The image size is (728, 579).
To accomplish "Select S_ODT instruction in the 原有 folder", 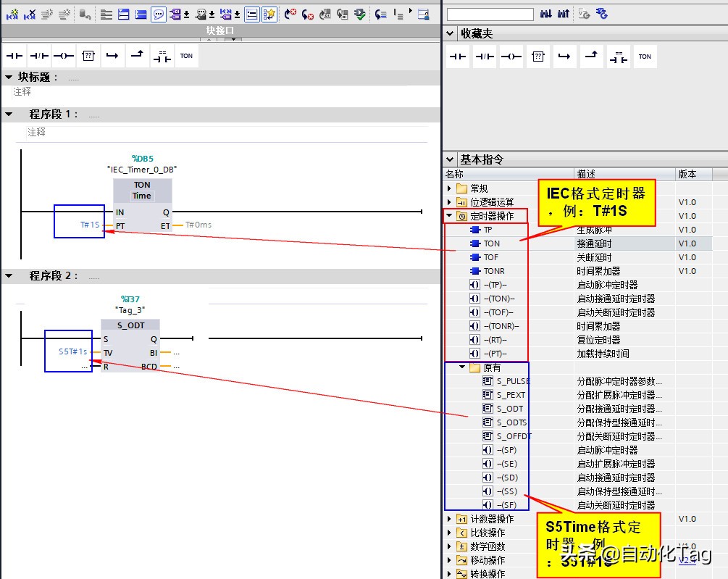I will (x=509, y=409).
